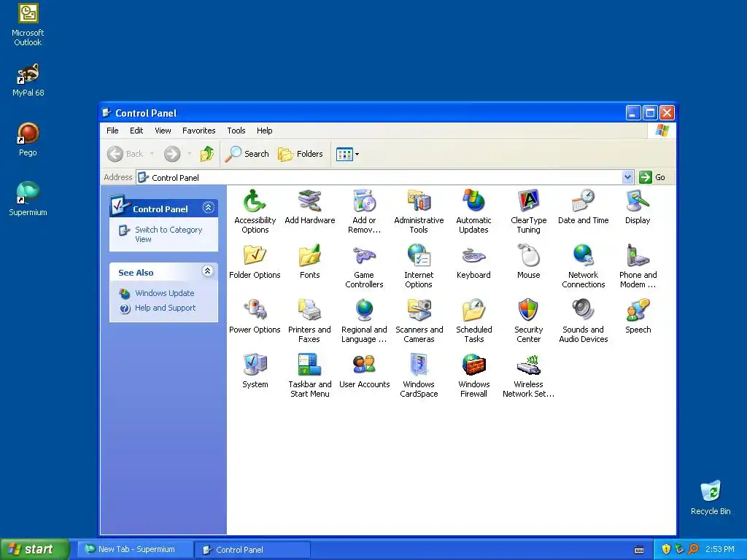Open Wireless Network Setup icon
Screen dimensions: 747x560
(x=528, y=376)
